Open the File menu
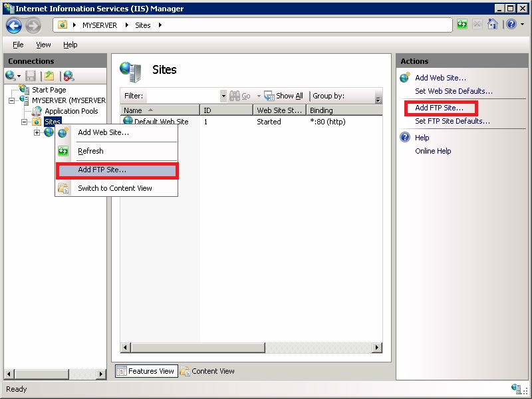Screen dimensions: 532x399 tap(18, 45)
